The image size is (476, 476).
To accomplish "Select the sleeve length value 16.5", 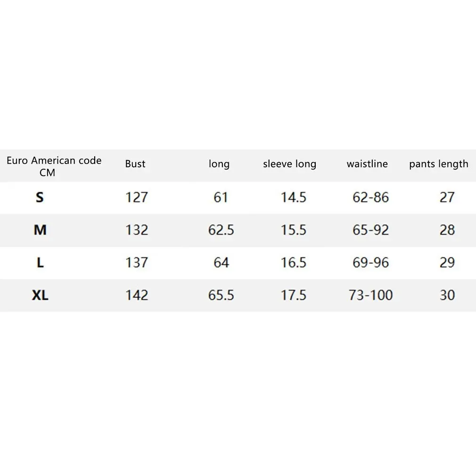I will pyautogui.click(x=294, y=263).
